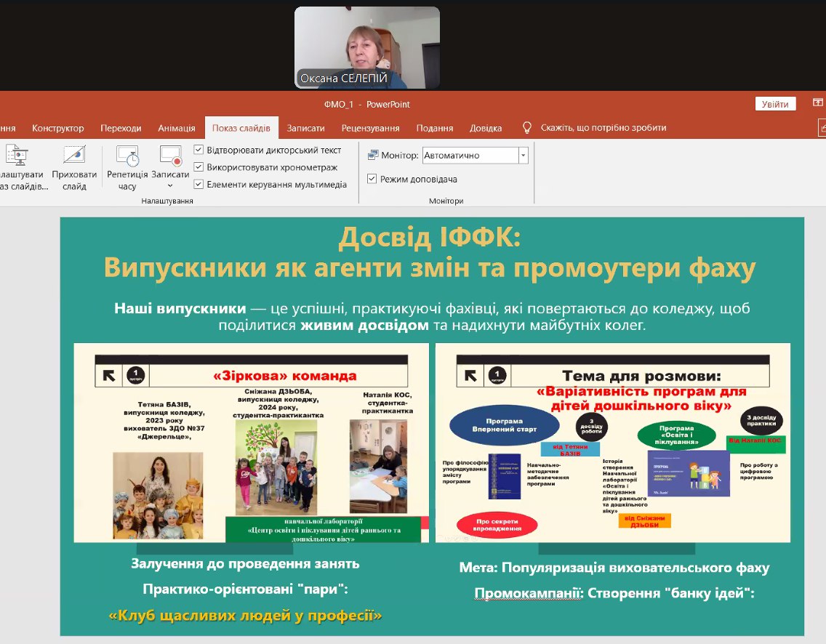Open the Рецензування ribbon tab

tap(370, 128)
